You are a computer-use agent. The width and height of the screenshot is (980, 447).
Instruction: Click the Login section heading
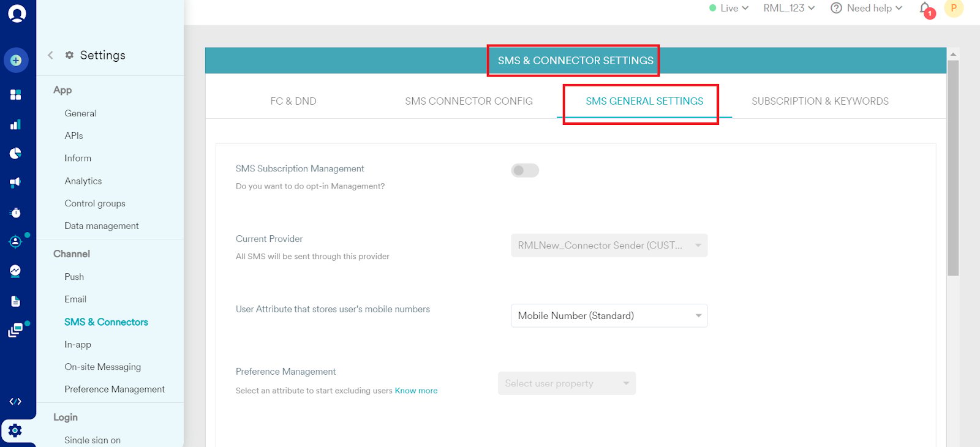point(66,417)
